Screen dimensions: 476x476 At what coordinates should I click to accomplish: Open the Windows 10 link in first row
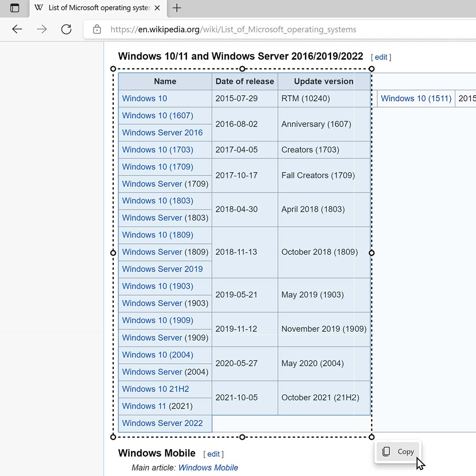145,98
